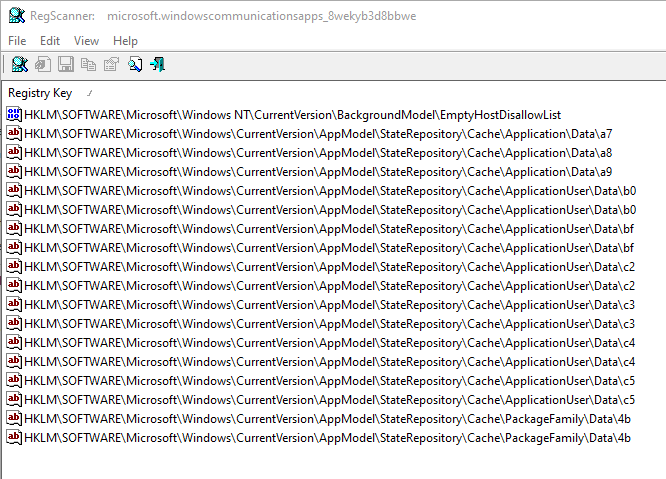This screenshot has height=479, width=666.
Task: Select the BackgroundModel\EmptyHostDisallowList row text
Action: (x=292, y=115)
